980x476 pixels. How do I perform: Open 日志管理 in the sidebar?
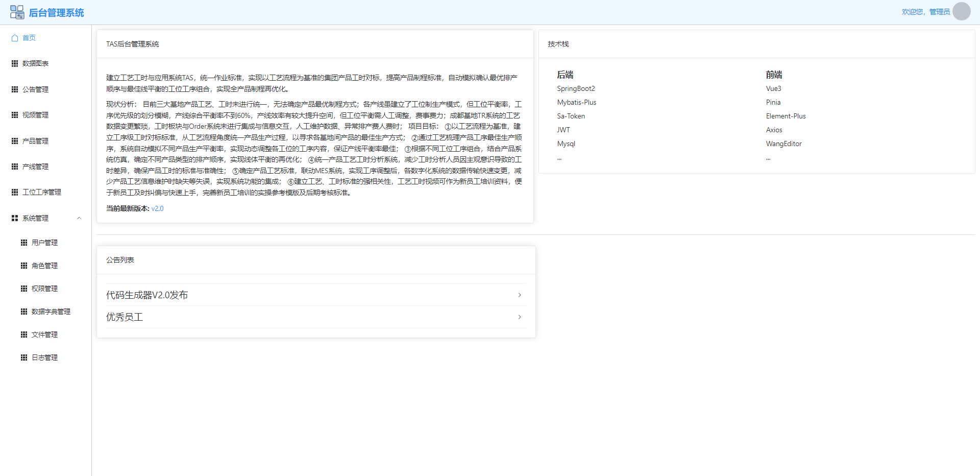tap(44, 358)
